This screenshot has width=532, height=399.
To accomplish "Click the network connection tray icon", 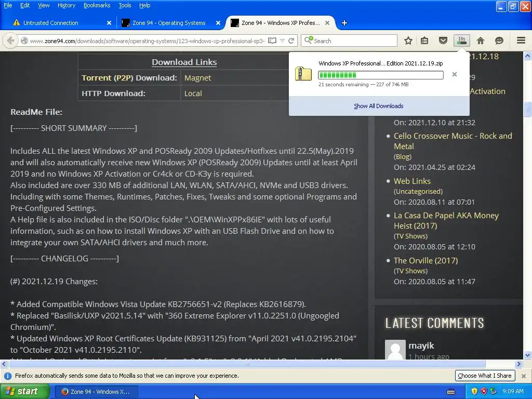I will pyautogui.click(x=494, y=392).
